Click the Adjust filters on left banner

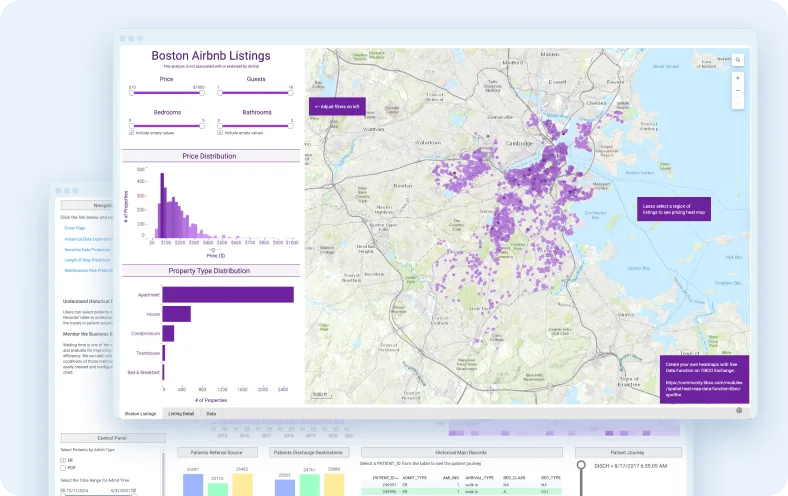(x=337, y=107)
